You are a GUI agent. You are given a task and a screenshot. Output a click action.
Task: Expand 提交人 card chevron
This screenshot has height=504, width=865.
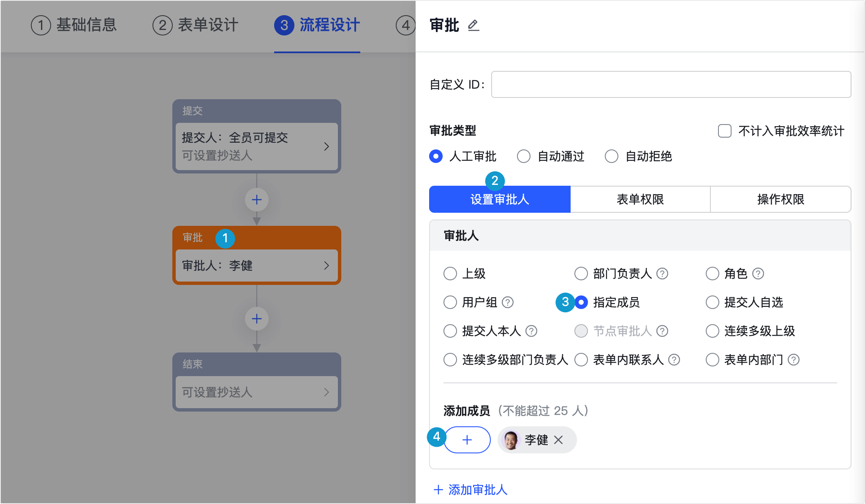pos(326,146)
